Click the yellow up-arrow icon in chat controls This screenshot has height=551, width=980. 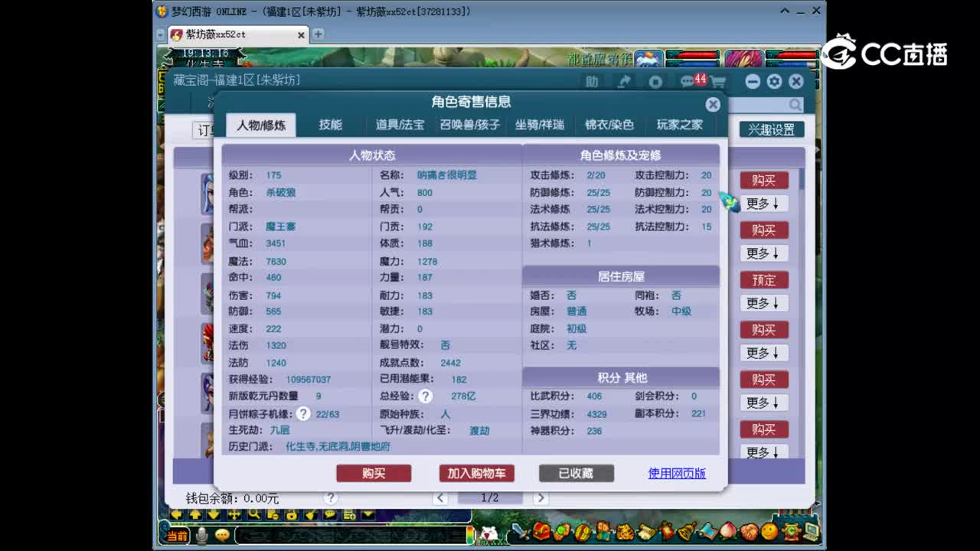[x=195, y=514]
